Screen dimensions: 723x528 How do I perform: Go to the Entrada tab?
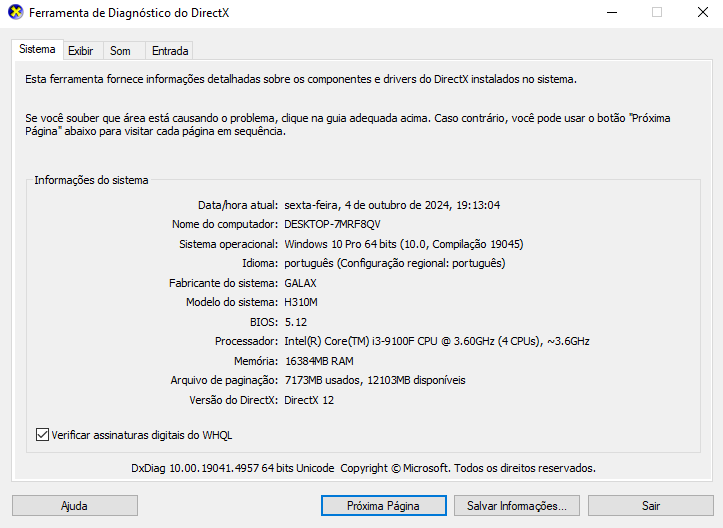(170, 51)
